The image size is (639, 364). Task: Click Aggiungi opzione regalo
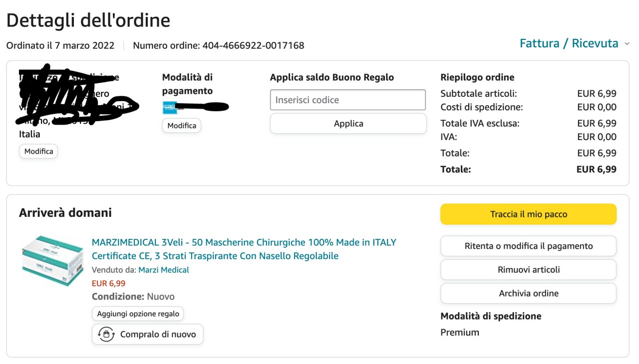[138, 314]
